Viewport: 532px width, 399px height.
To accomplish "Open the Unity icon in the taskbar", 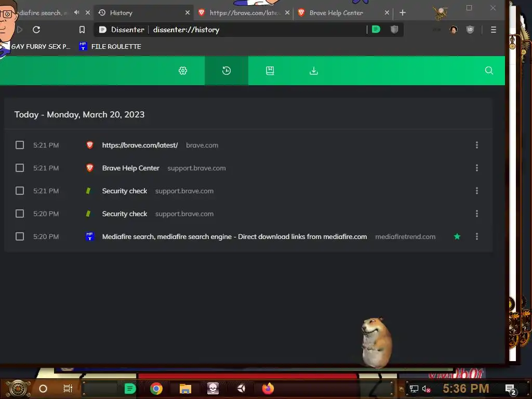I will point(241,389).
